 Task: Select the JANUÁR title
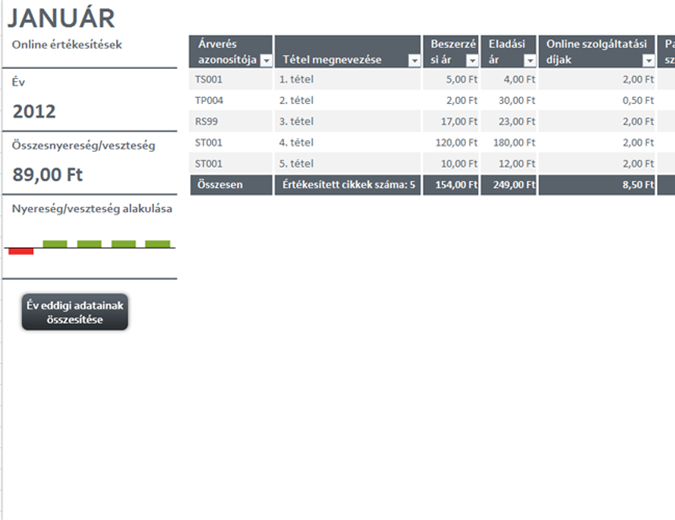tap(61, 18)
